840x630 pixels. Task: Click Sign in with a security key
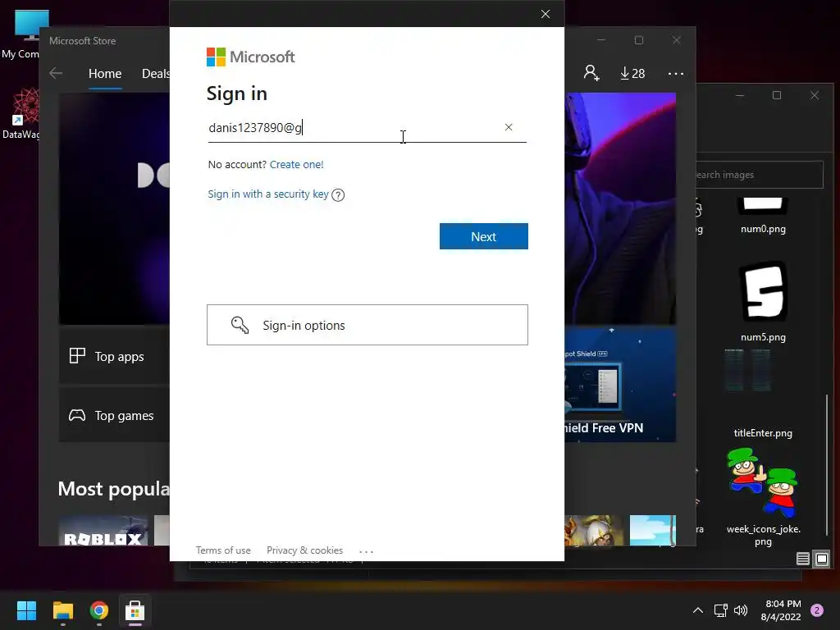coord(268,194)
